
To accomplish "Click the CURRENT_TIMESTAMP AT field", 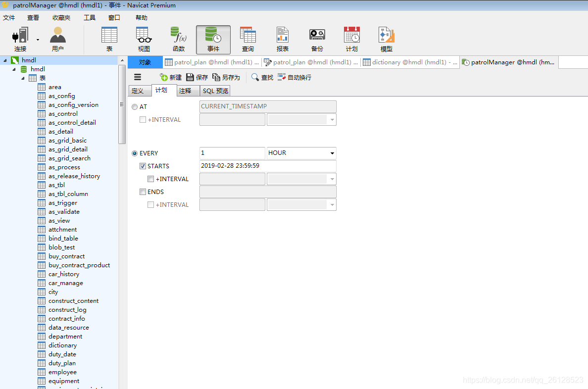I will point(268,106).
